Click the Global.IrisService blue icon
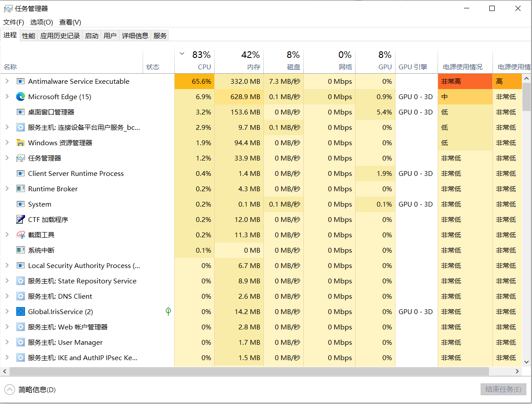The image size is (532, 404). (x=20, y=311)
